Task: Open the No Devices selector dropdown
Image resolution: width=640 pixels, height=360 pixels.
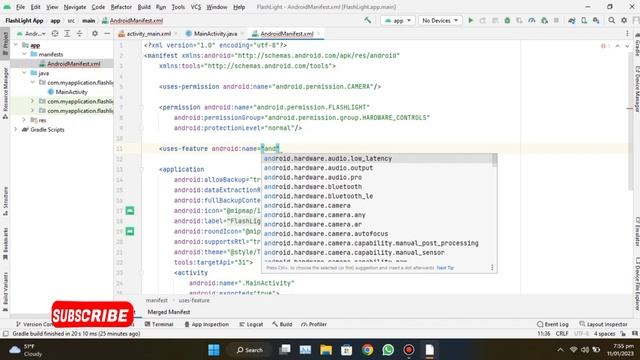Action: click(x=440, y=20)
